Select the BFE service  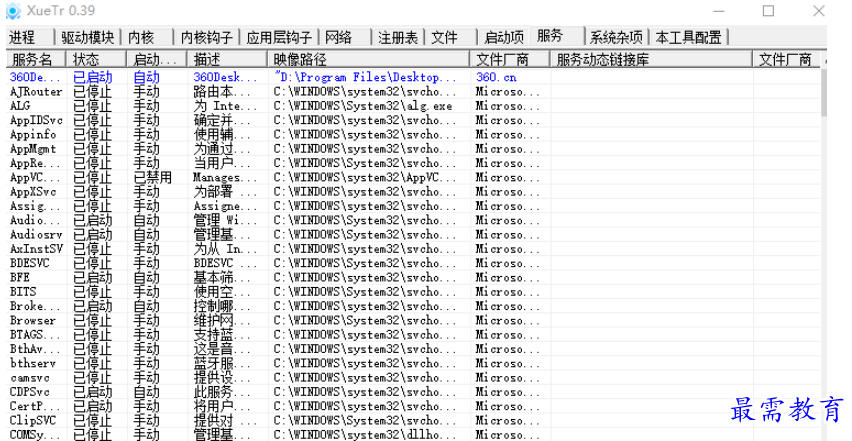point(20,278)
